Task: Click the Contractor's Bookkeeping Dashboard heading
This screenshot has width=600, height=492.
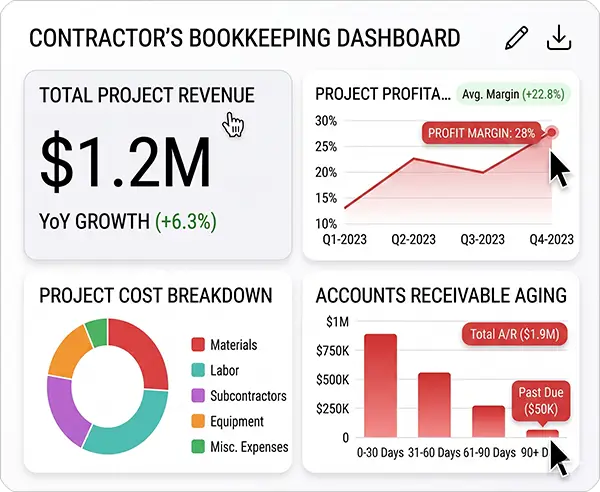Action: click(245, 38)
